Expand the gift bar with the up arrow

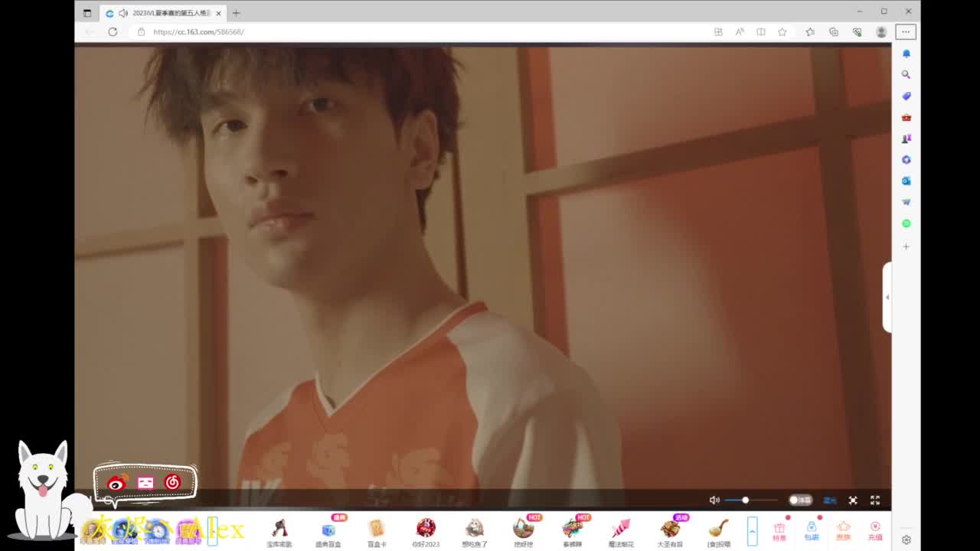(752, 530)
